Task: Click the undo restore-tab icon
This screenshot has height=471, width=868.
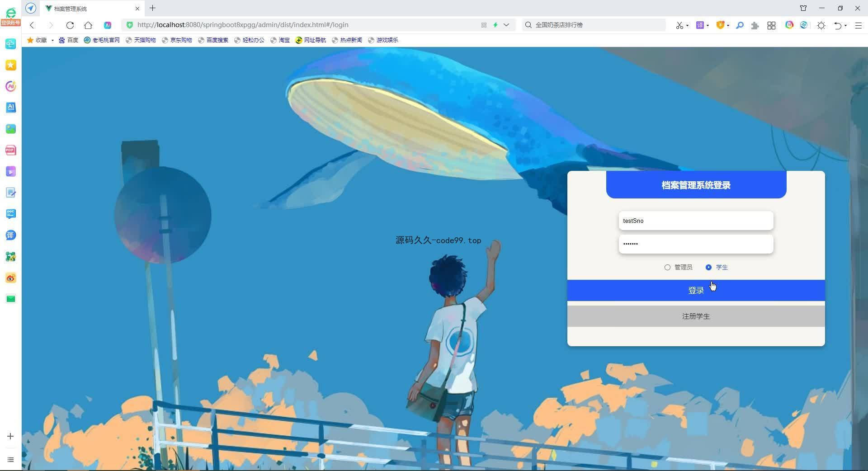Action: [838, 26]
